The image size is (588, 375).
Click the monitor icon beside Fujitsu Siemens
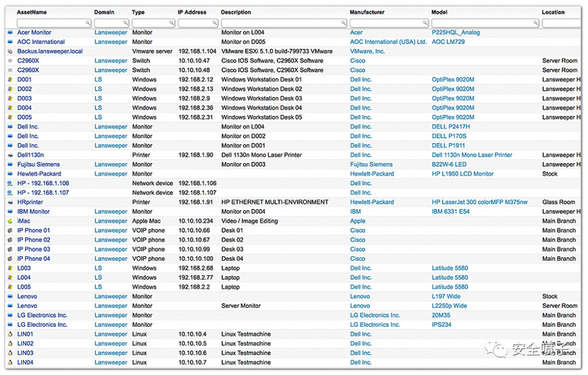coord(10,164)
